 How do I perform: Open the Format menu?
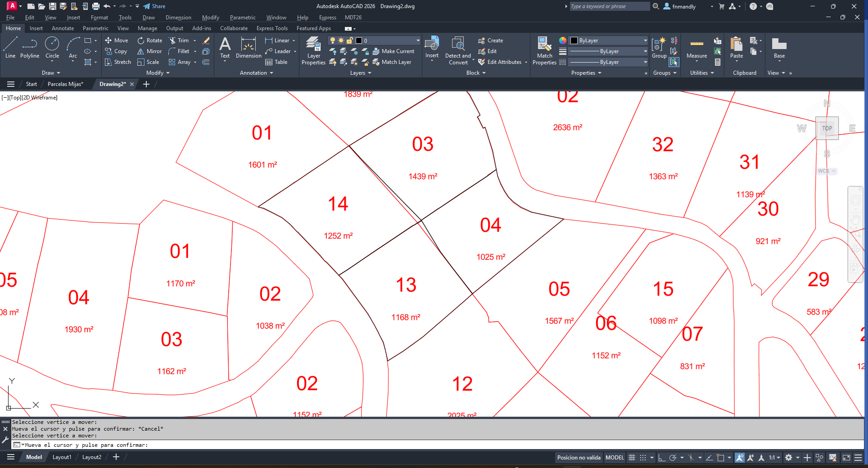pos(99,18)
